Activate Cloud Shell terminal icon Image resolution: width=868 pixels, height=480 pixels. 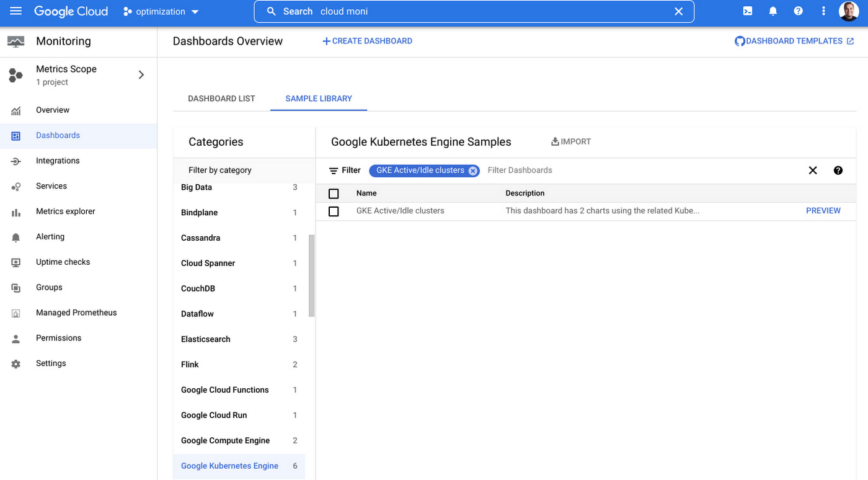click(748, 11)
